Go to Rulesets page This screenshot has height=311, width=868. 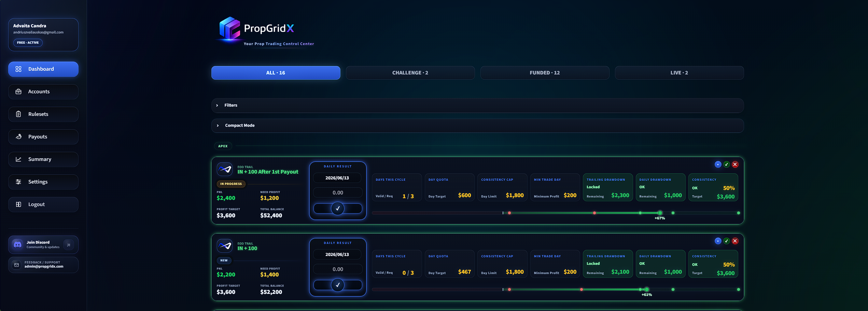click(43, 114)
